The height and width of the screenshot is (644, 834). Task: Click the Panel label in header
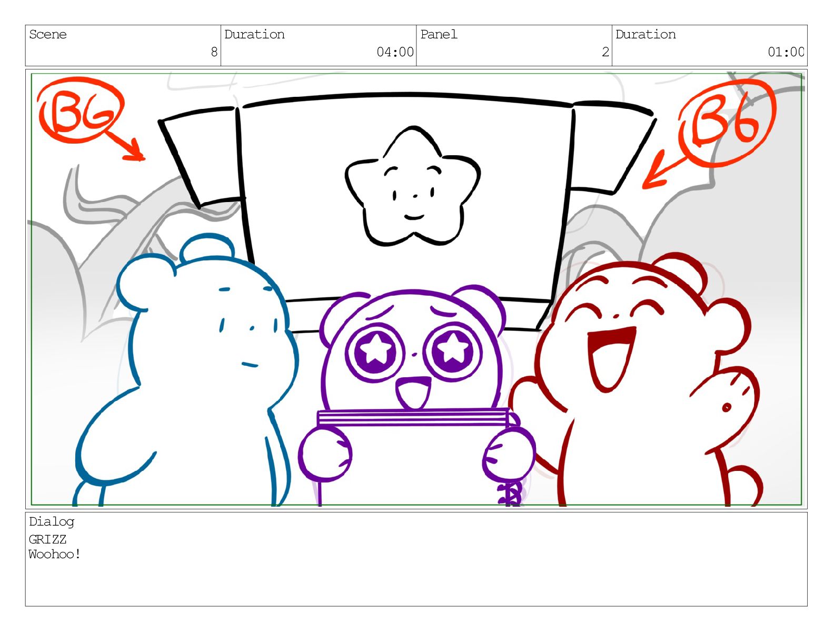point(439,34)
